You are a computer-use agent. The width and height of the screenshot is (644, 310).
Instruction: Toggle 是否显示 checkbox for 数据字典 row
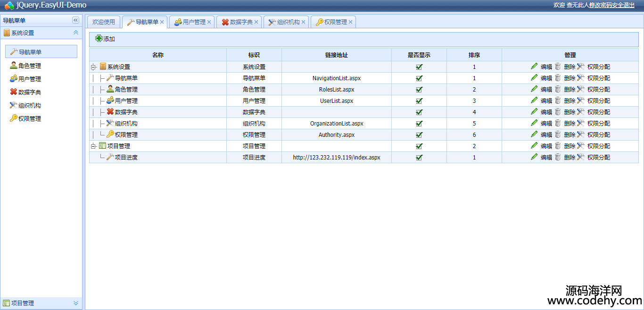click(x=419, y=112)
